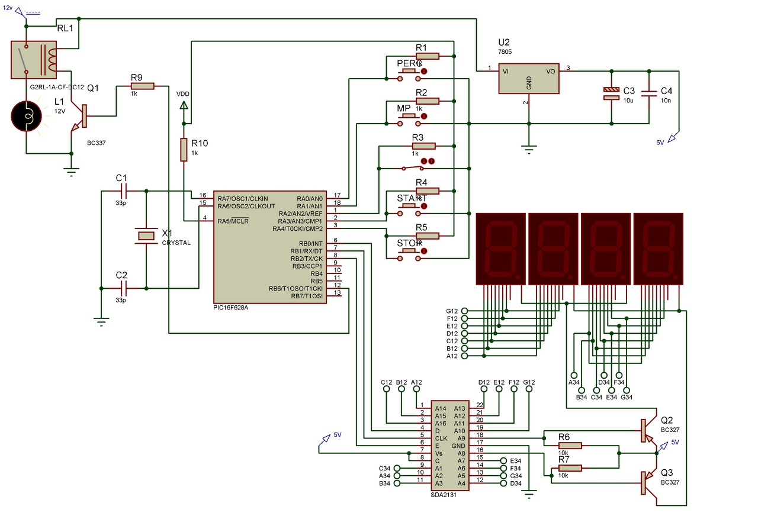758x532 pixels.
Task: Click the latch dot of the MP button
Action: tap(423, 116)
